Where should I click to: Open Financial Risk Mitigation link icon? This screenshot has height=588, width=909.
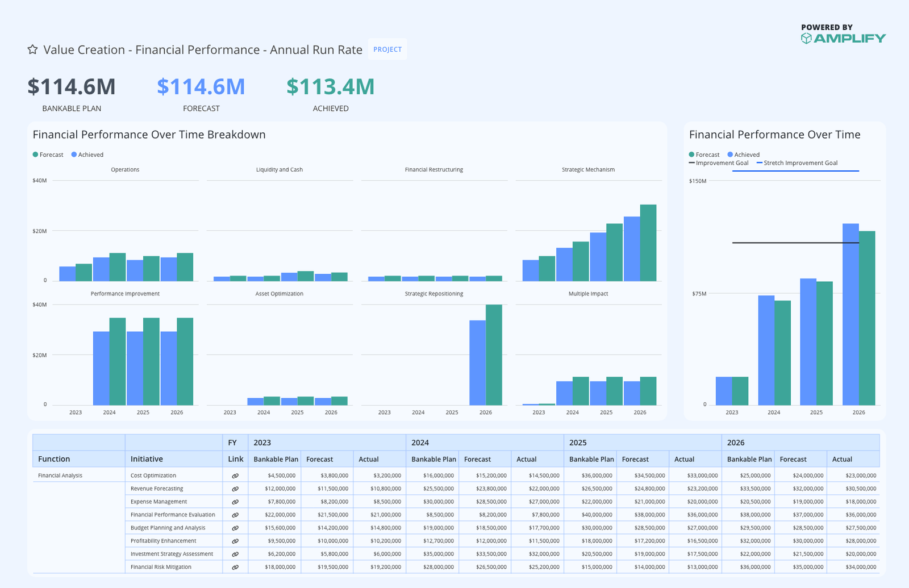click(x=235, y=567)
